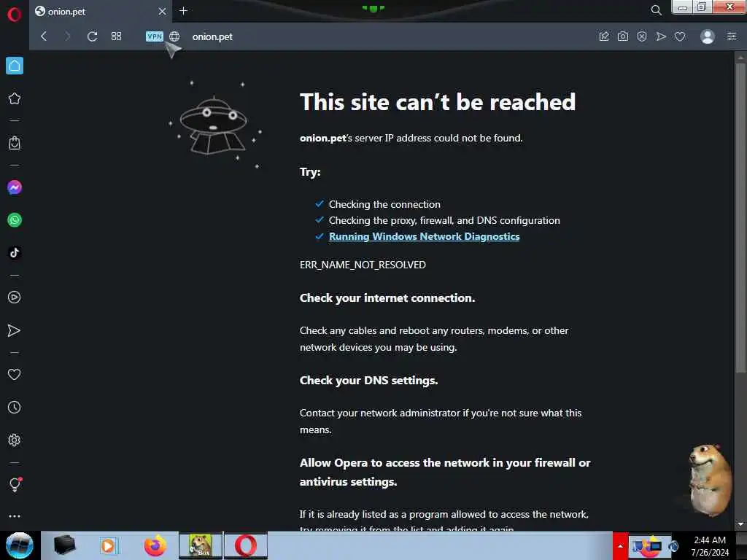Open My Flow in the sidebar
Viewport: 747px width, 560px height.
(x=15, y=330)
